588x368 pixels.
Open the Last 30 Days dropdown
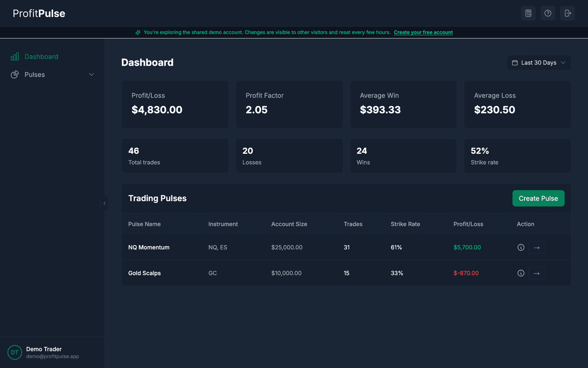tap(539, 63)
